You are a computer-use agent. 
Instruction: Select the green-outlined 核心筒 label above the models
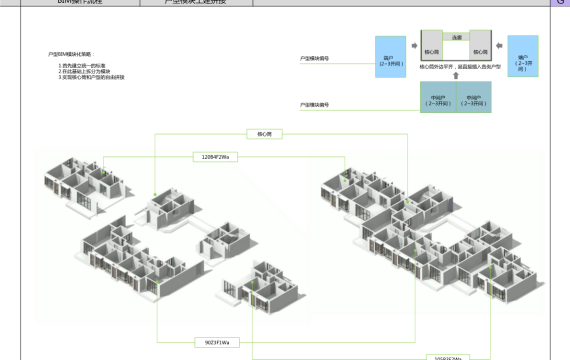(264, 134)
